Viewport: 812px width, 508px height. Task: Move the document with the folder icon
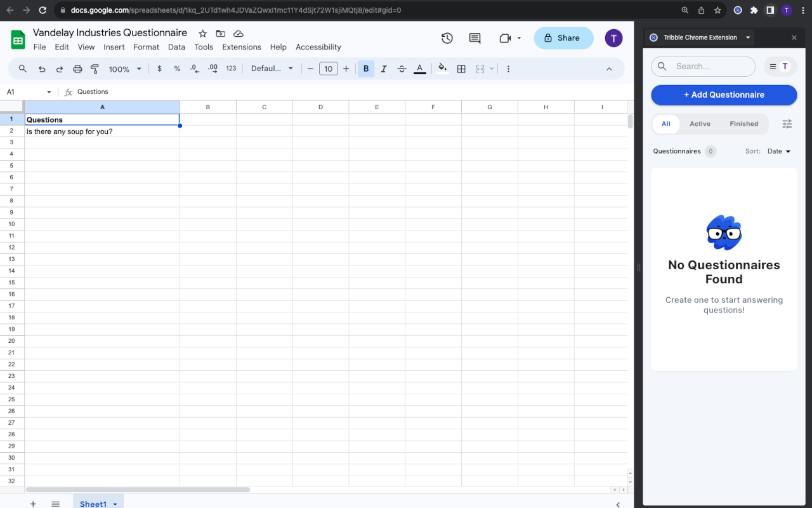[x=220, y=34]
